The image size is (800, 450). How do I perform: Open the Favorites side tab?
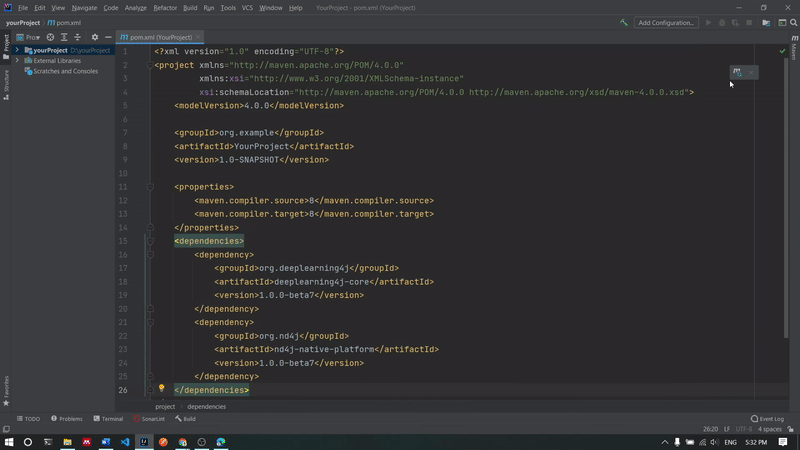click(x=6, y=391)
